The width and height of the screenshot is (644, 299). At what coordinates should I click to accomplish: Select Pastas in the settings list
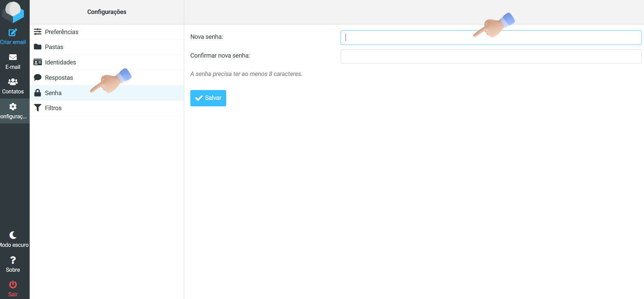(x=54, y=47)
